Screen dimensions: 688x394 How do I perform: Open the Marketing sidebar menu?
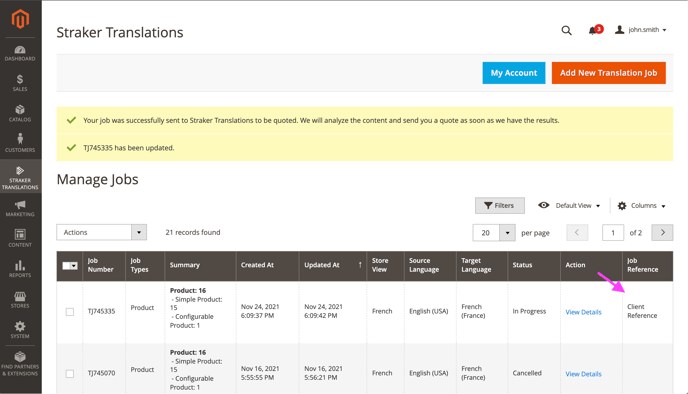tap(20, 208)
